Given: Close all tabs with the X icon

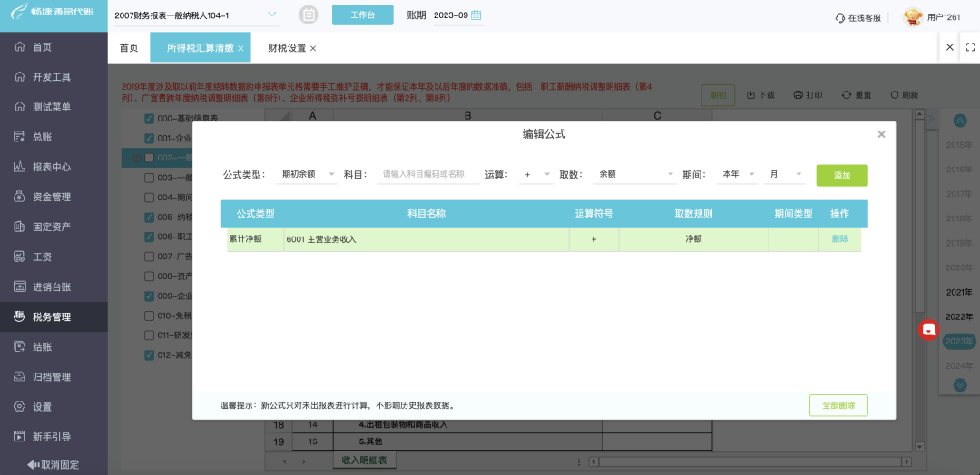Looking at the screenshot, I should (x=949, y=47).
